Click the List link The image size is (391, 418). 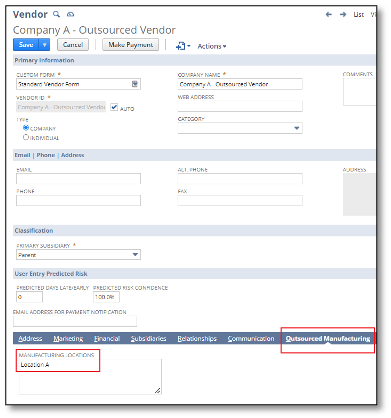tap(359, 14)
